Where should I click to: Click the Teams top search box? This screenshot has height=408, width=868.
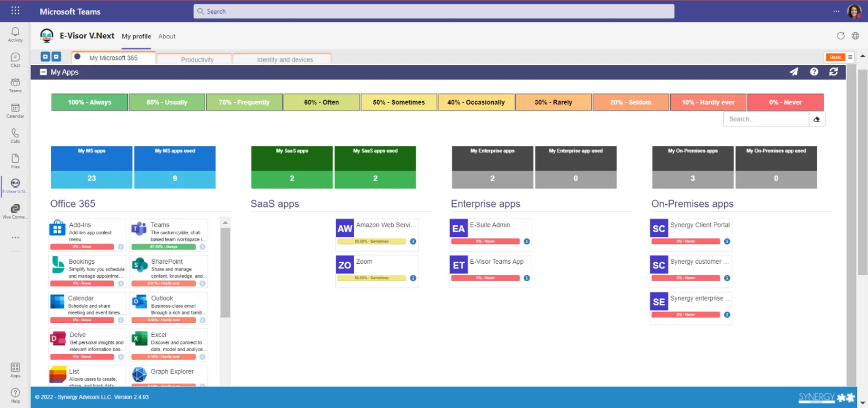coord(434,11)
